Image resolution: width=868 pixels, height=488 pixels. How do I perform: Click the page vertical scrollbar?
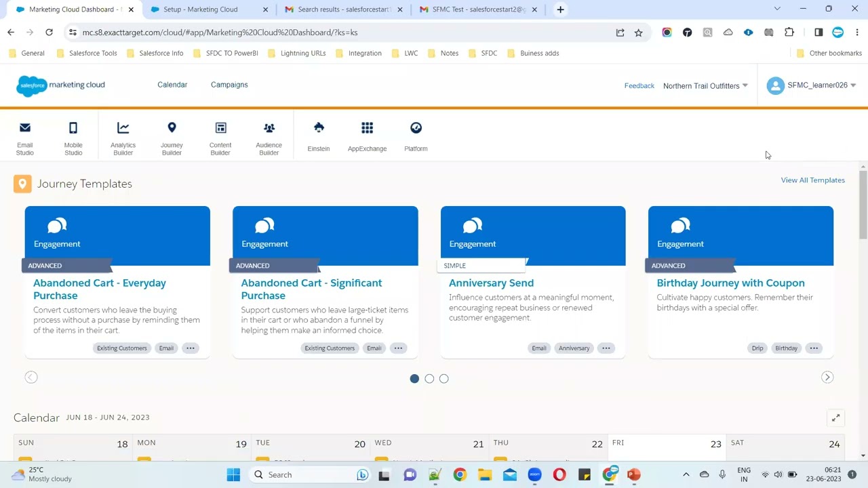pyautogui.click(x=863, y=203)
